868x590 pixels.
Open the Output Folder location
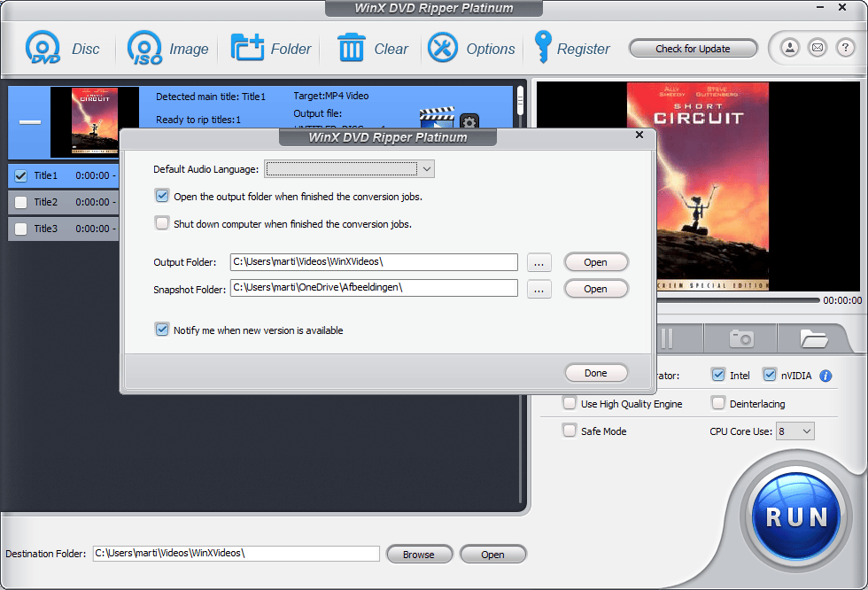click(595, 262)
